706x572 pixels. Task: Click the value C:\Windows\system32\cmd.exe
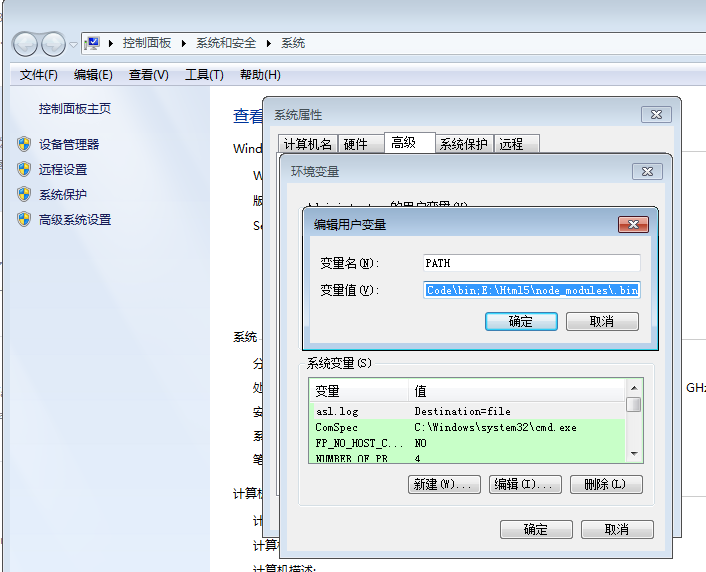point(495,427)
